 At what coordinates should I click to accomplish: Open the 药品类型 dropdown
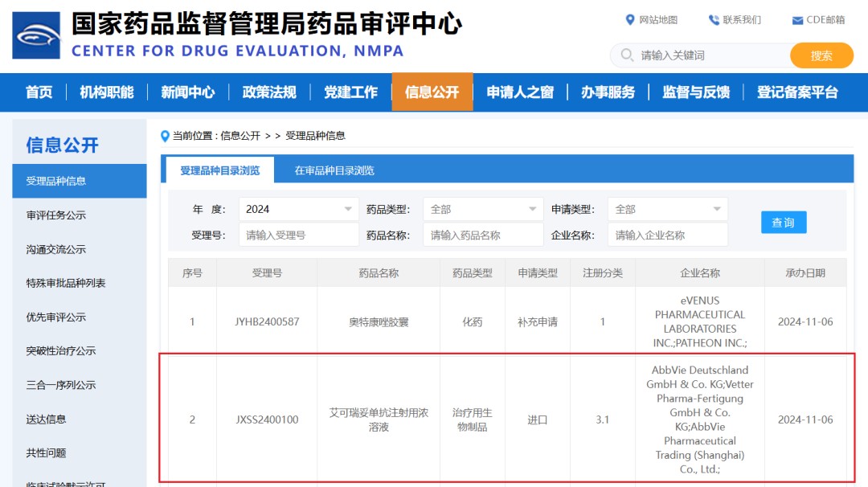pos(533,209)
